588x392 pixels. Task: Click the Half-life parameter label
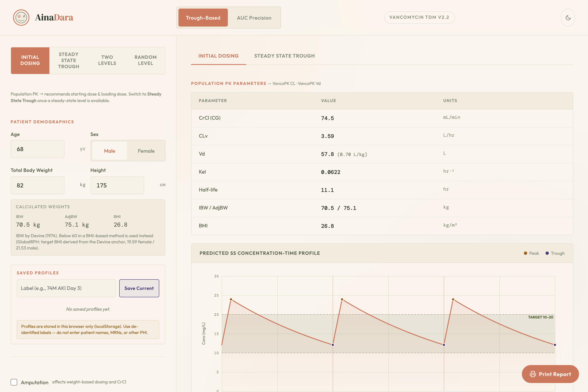coord(208,190)
